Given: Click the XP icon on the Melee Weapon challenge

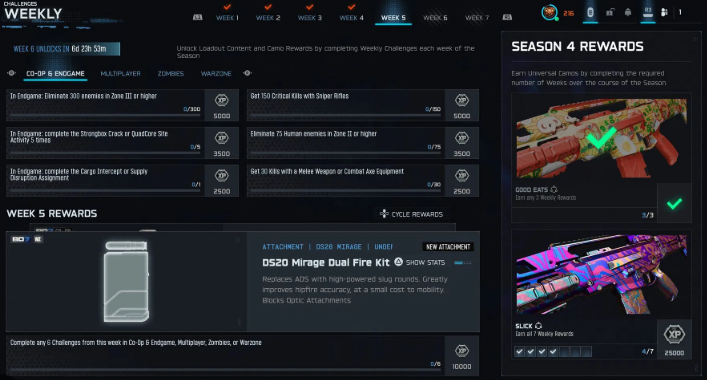Looking at the screenshot, I should click(462, 176).
